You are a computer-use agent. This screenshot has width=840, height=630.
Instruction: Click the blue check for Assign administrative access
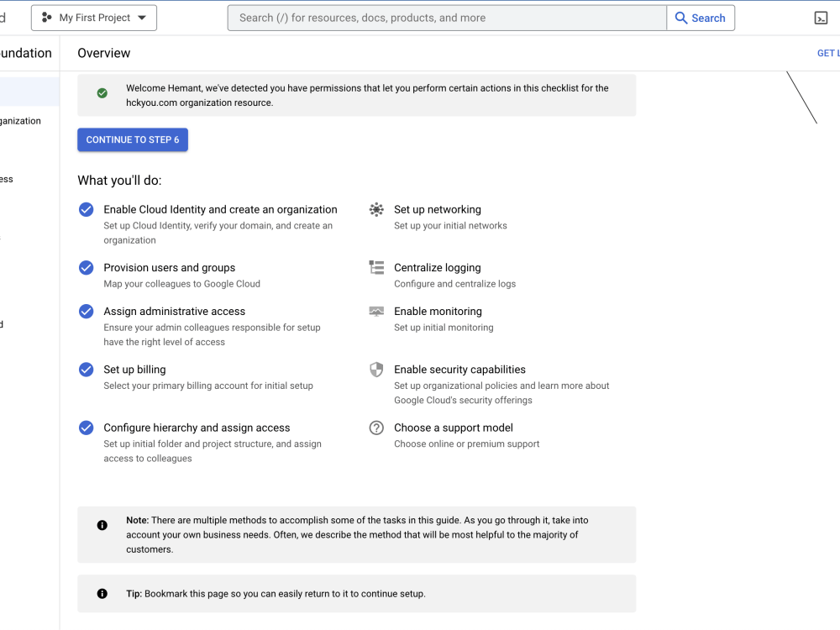[86, 311]
